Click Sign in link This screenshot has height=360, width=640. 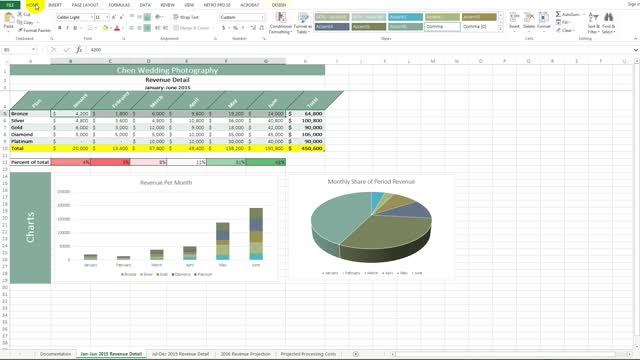pos(633,4)
